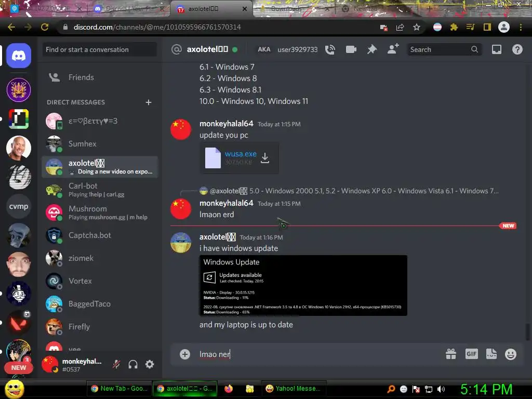This screenshot has height=399, width=532.
Task: Toggle microphone mute in user panel
Action: [116, 364]
